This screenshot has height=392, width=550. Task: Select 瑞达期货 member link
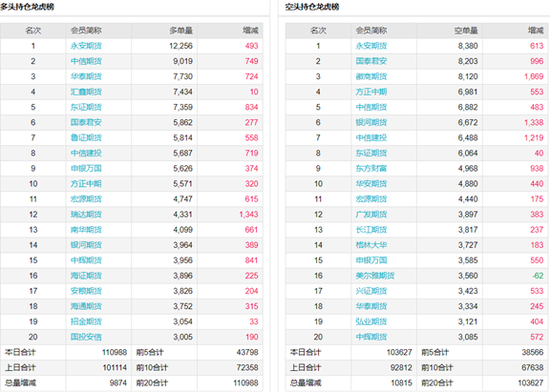tap(86, 215)
